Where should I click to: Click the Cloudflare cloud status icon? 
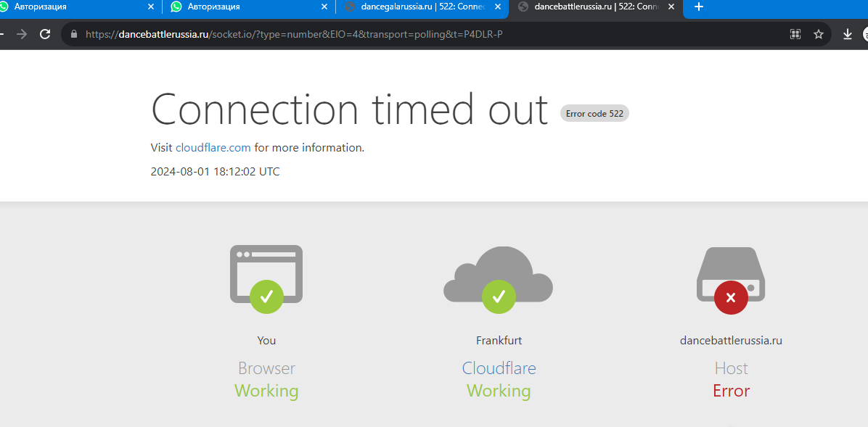click(x=498, y=279)
